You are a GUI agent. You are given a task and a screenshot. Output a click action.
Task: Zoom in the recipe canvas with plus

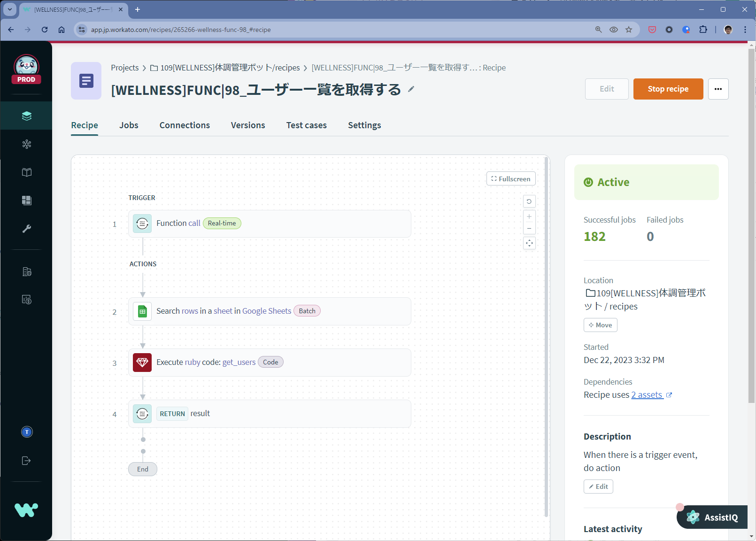(529, 216)
